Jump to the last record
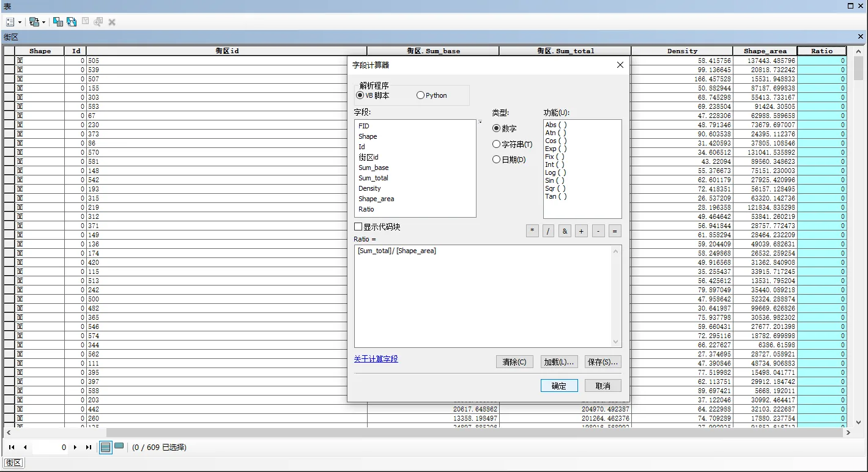This screenshot has height=472, width=868. coord(89,448)
